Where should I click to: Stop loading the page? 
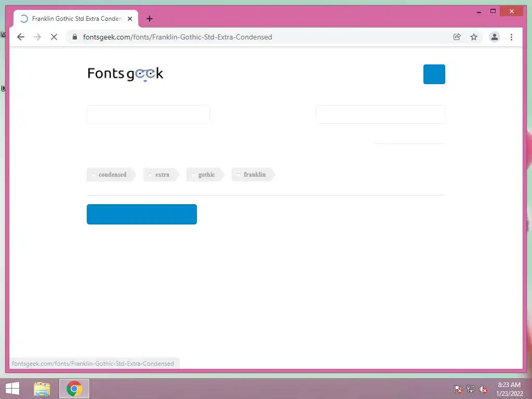[54, 37]
